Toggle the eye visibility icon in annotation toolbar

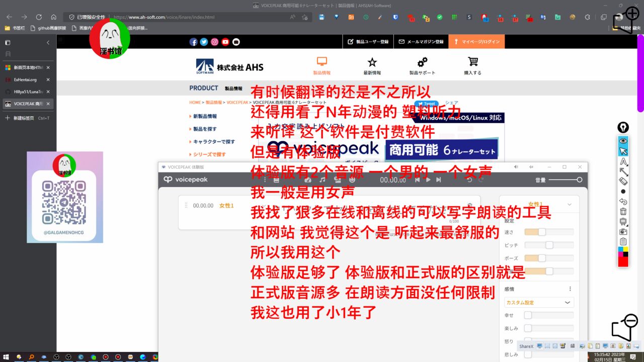coord(623,141)
